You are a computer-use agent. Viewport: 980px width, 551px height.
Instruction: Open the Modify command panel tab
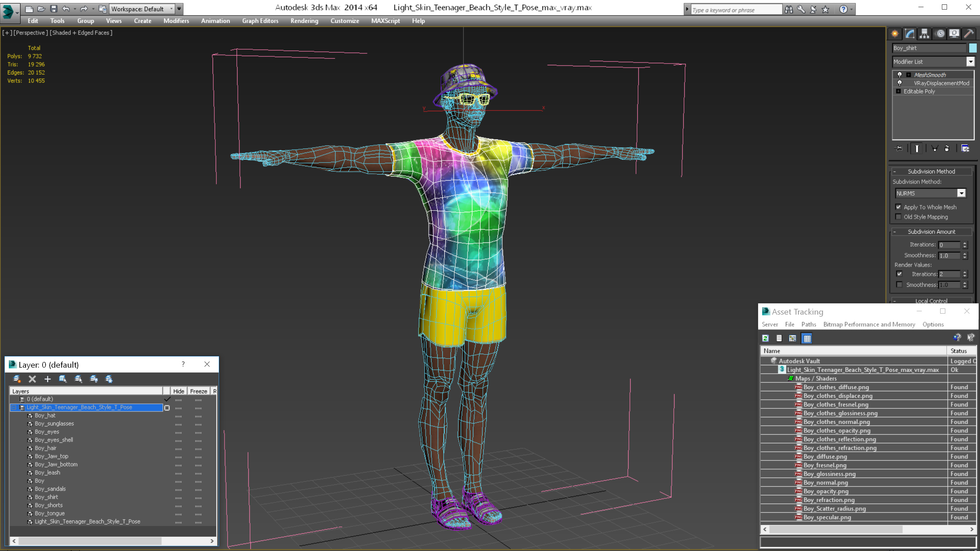pyautogui.click(x=910, y=34)
